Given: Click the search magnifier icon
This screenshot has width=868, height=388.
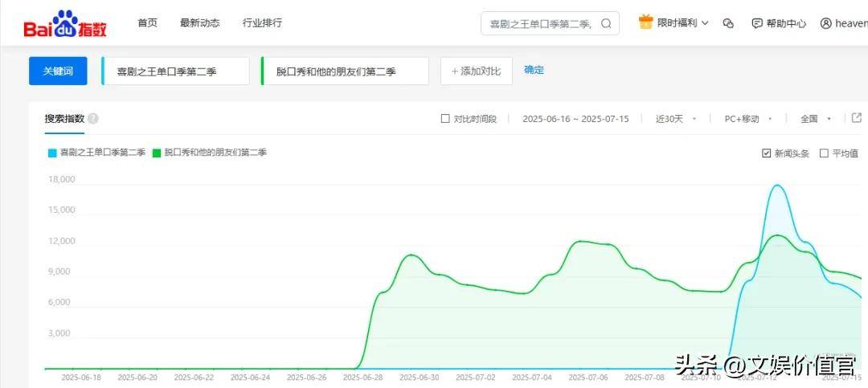Looking at the screenshot, I should pyautogui.click(x=606, y=23).
